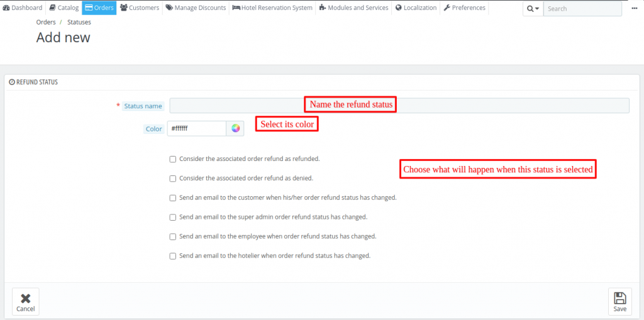Open Modules and Services menu
The height and width of the screenshot is (320, 644).
coord(353,8)
